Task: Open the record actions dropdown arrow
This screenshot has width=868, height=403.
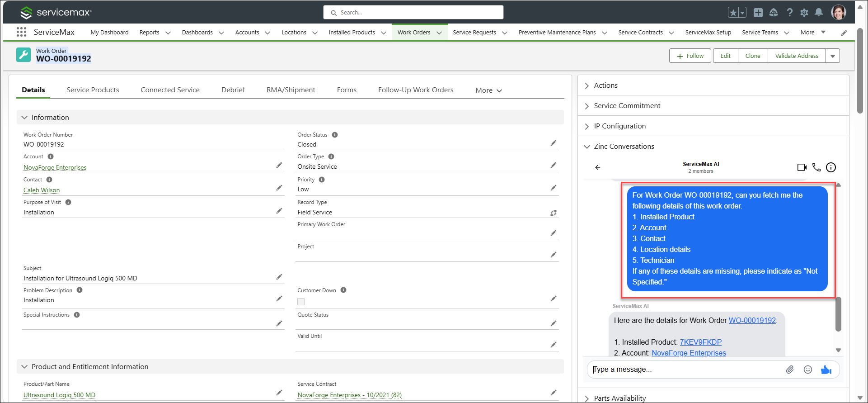Action: [x=833, y=56]
